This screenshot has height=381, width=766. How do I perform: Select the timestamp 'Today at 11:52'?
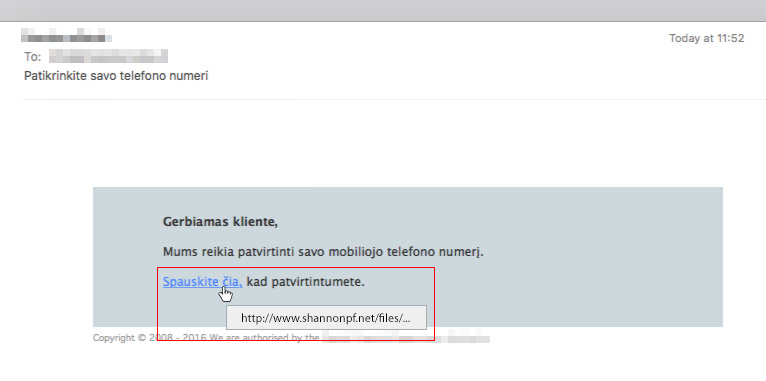[706, 38]
